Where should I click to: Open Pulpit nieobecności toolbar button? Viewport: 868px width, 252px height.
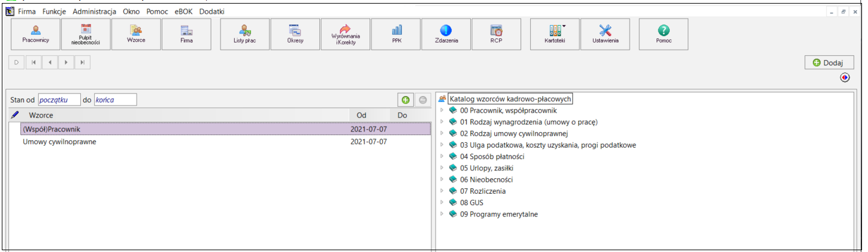pos(86,34)
